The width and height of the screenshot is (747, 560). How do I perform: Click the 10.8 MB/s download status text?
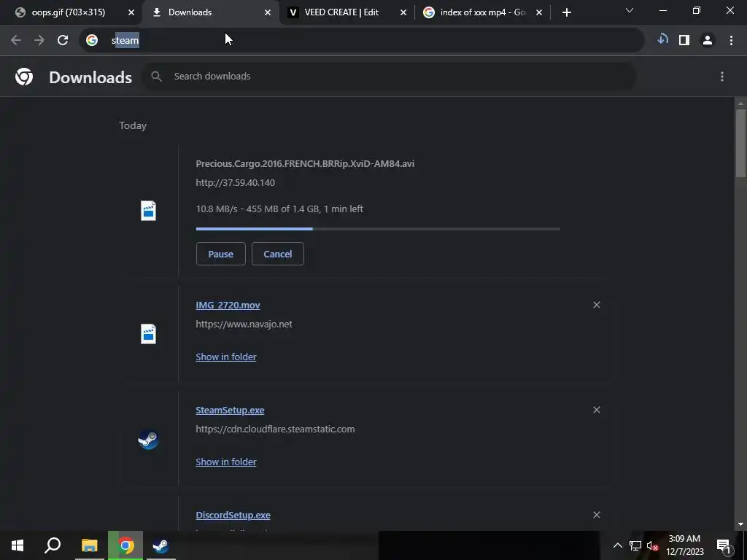click(x=279, y=209)
